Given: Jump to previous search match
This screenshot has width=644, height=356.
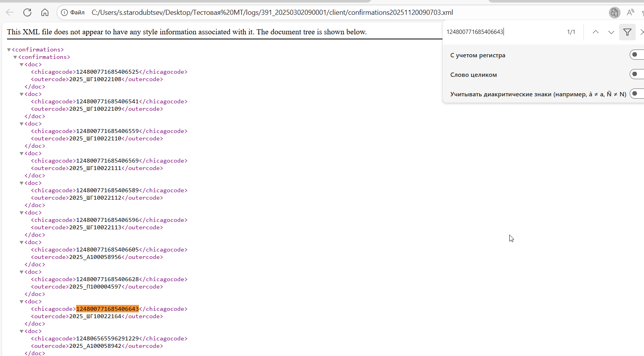Looking at the screenshot, I should point(596,32).
